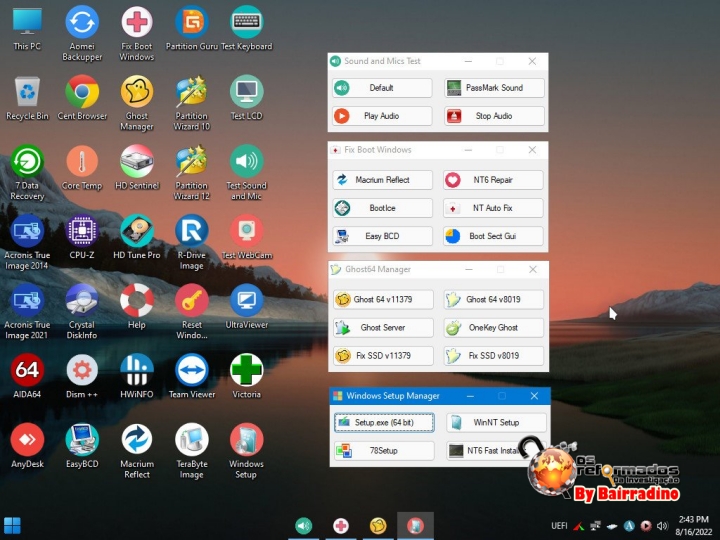Open Victoria desktop icon

247,376
